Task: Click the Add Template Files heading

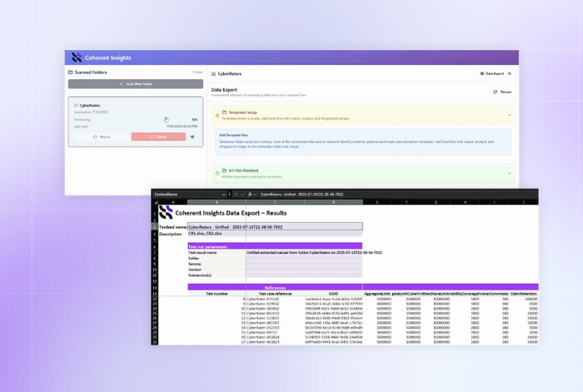Action: pos(233,136)
